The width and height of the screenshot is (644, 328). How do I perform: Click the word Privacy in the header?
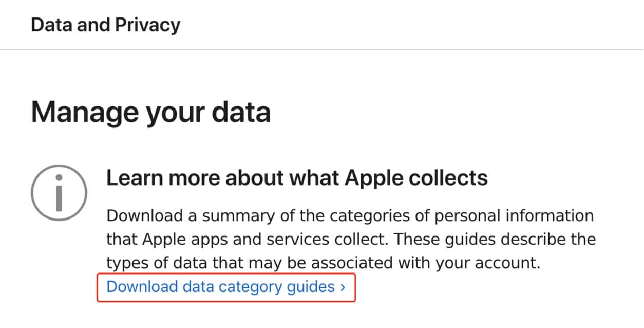coord(150,25)
